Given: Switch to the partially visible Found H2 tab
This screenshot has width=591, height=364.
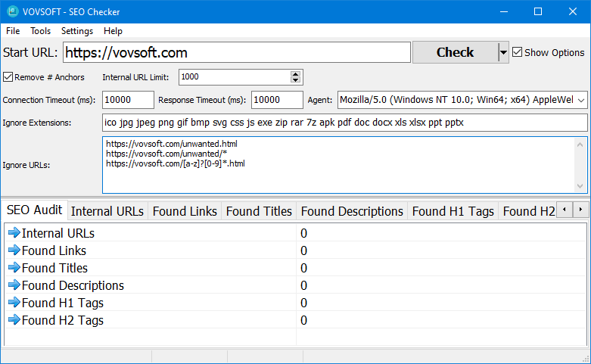Looking at the screenshot, I should (528, 211).
